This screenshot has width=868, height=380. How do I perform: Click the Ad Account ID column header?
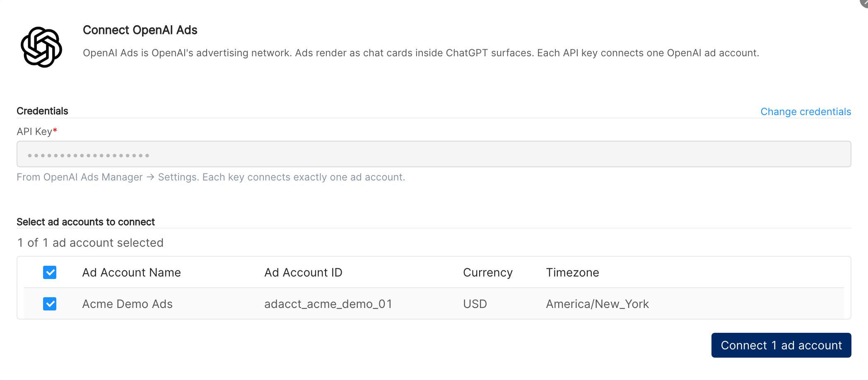(303, 272)
